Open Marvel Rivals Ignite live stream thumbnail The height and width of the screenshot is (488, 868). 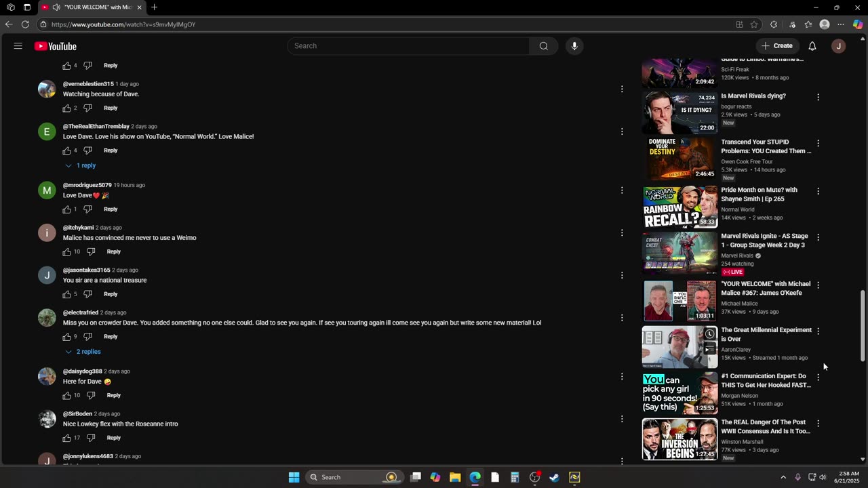(680, 253)
